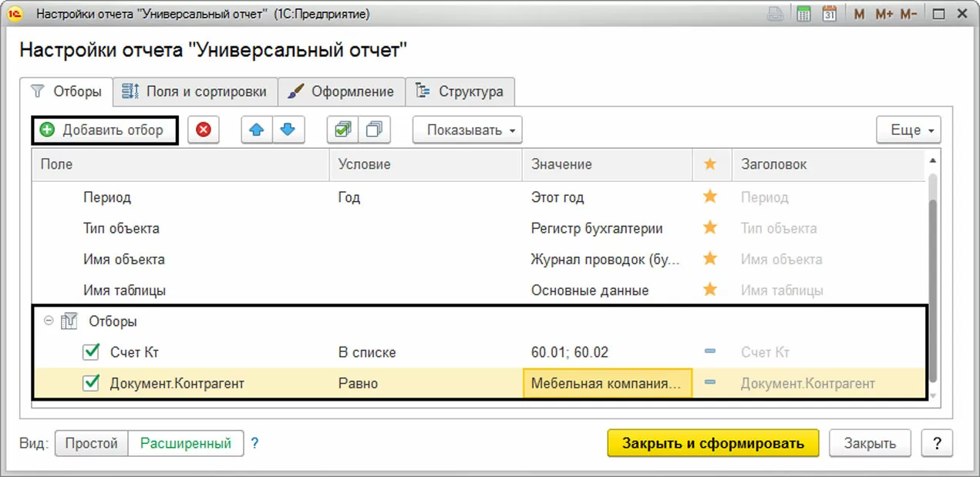
Task: Open the Еще menu dropdown
Action: click(x=909, y=130)
